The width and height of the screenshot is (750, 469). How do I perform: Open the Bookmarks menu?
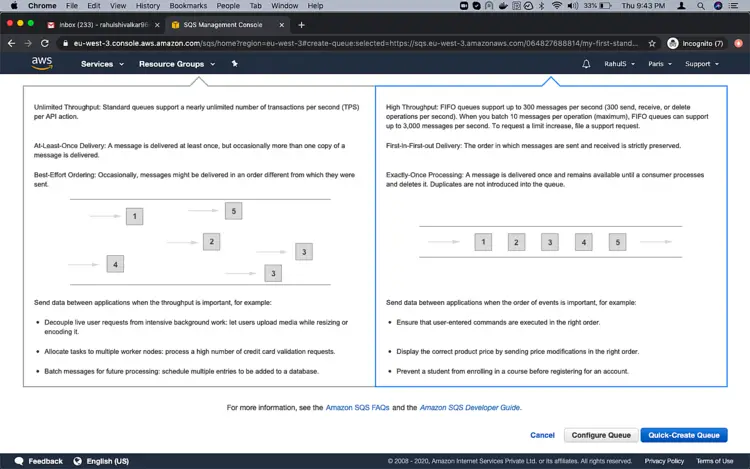pyautogui.click(x=188, y=6)
